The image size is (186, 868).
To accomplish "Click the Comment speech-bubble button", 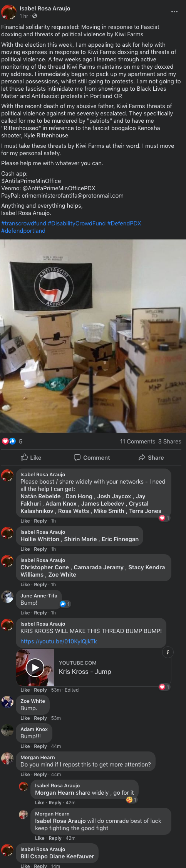I will [92, 457].
